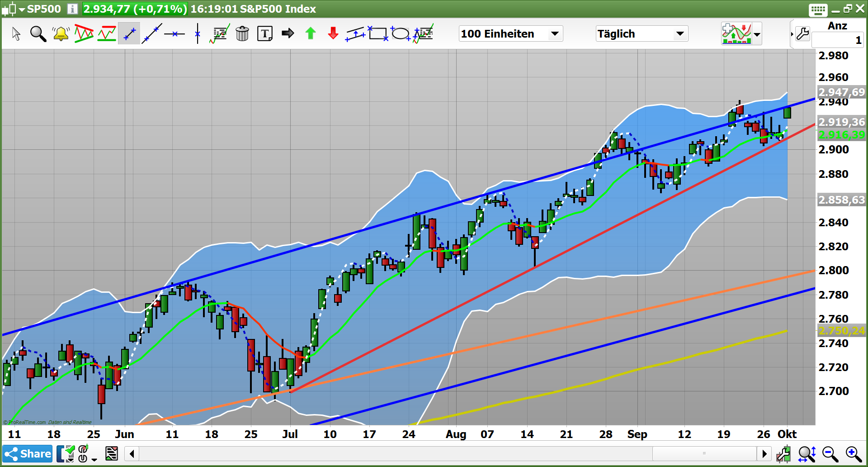Insert a black arrow on the chart
The height and width of the screenshot is (467, 868).
pos(288,33)
